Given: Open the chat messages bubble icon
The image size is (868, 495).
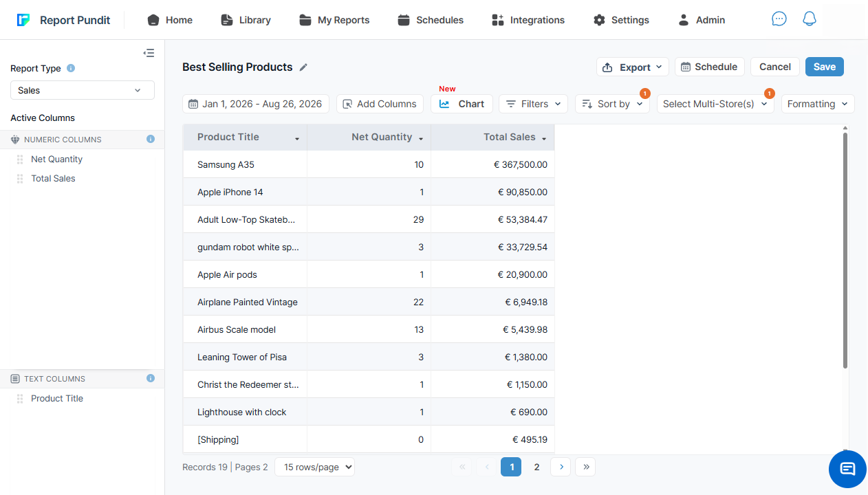Looking at the screenshot, I should pos(779,19).
